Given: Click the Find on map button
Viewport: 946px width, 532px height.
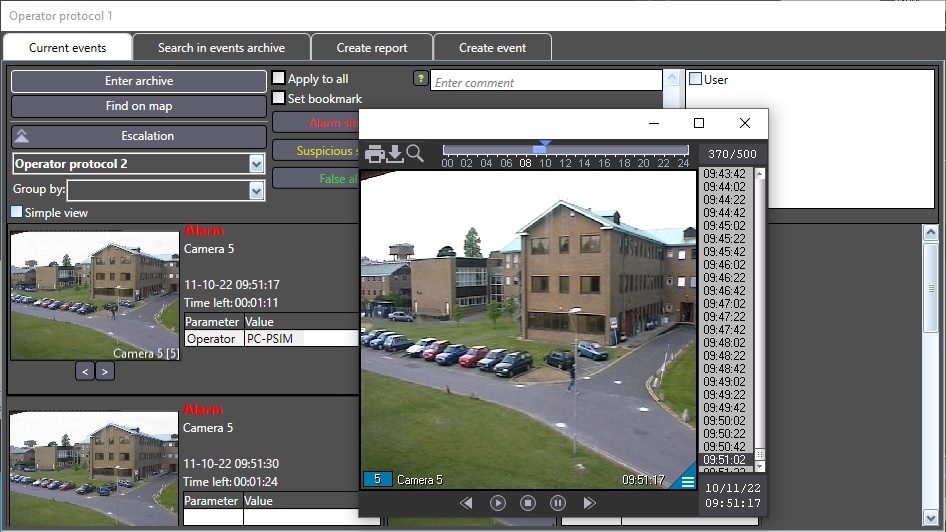Looking at the screenshot, I should [138, 106].
